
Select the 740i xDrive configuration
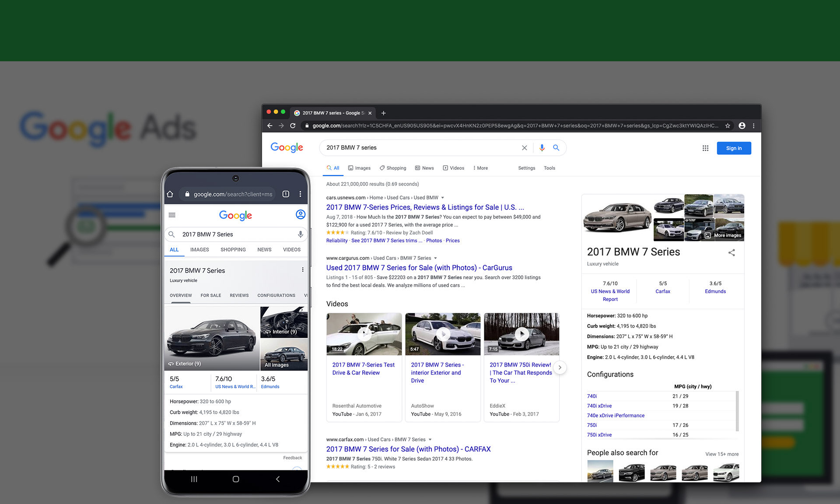click(x=599, y=406)
